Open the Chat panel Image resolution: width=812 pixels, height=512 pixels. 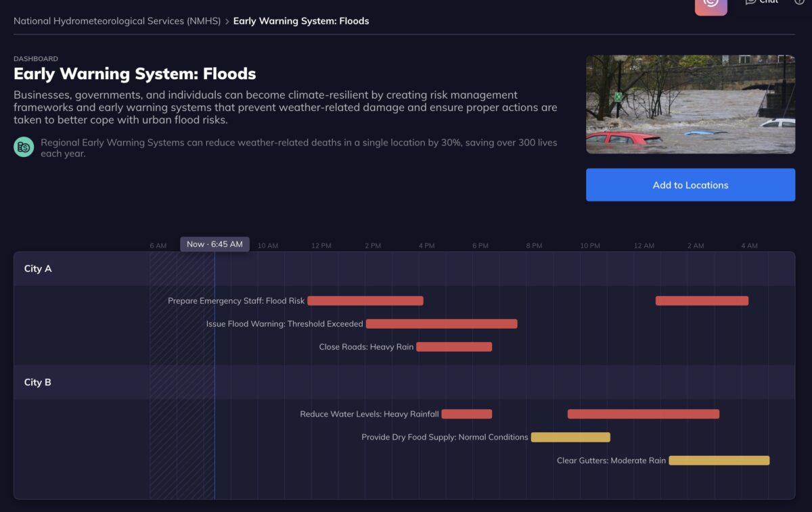click(x=762, y=2)
